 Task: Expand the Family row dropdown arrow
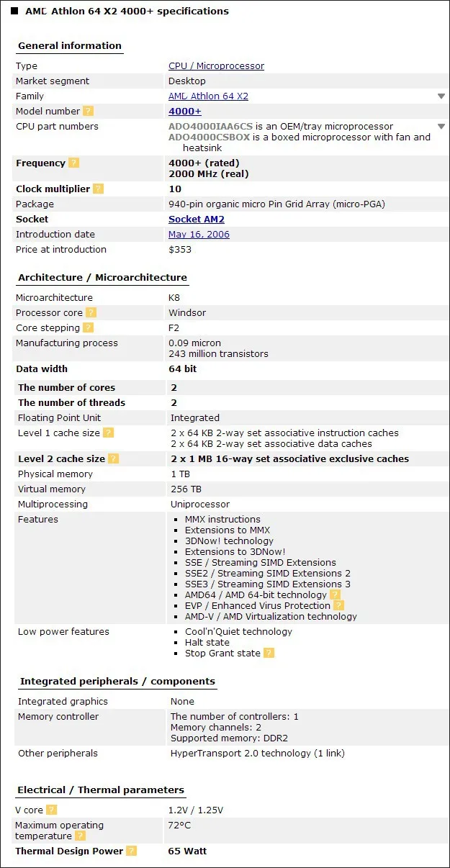pyautogui.click(x=441, y=96)
